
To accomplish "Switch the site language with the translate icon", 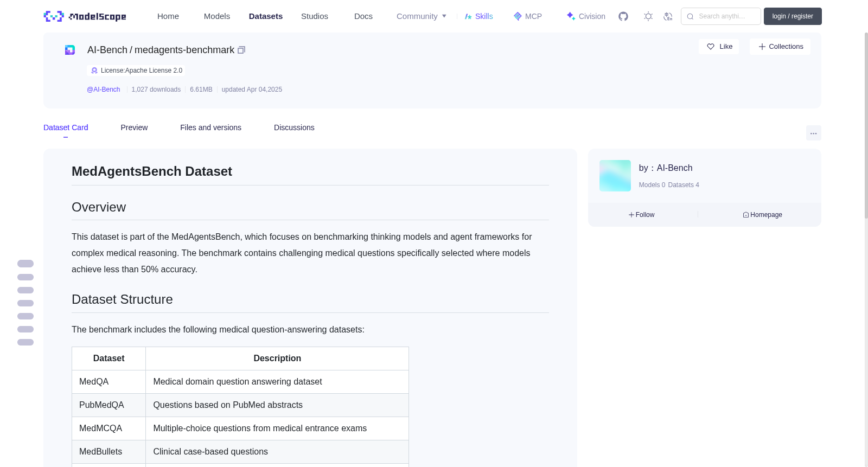I will coord(668,16).
